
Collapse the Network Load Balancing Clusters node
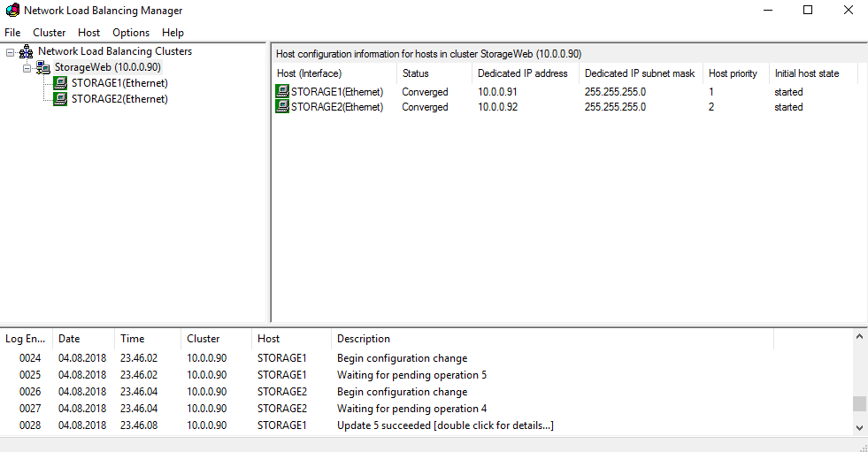10,51
